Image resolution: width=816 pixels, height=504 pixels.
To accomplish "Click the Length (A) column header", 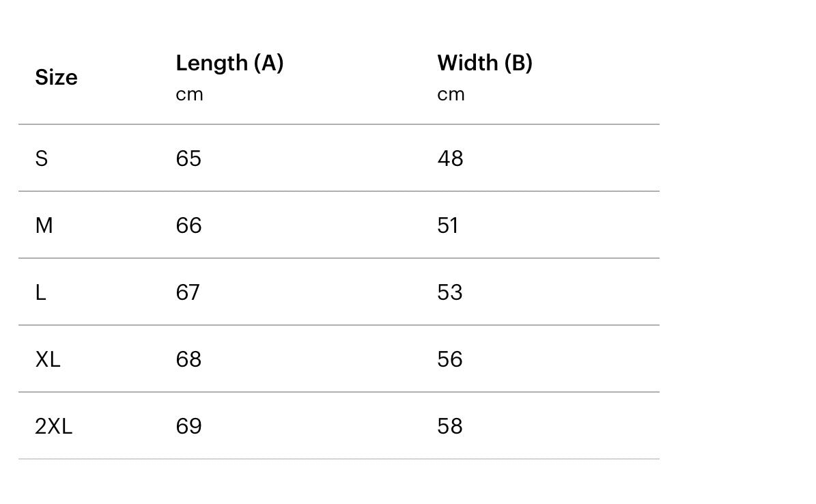I will coord(229,63).
